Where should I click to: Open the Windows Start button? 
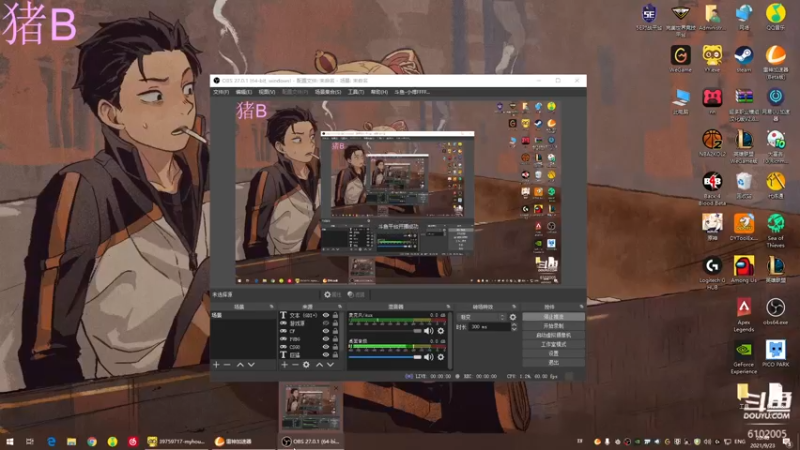(x=10, y=441)
